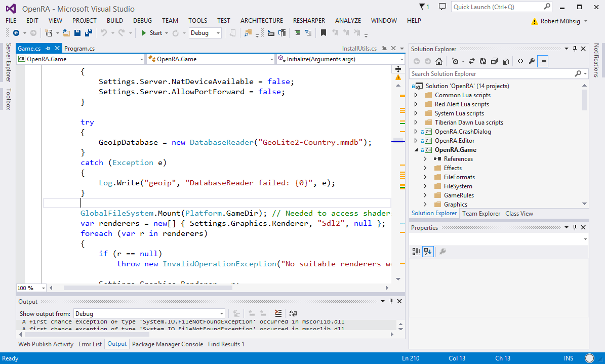Viewport: 605px width, 364px height.
Task: Click the Alphabetical sort icon in Properties
Action: [428, 252]
